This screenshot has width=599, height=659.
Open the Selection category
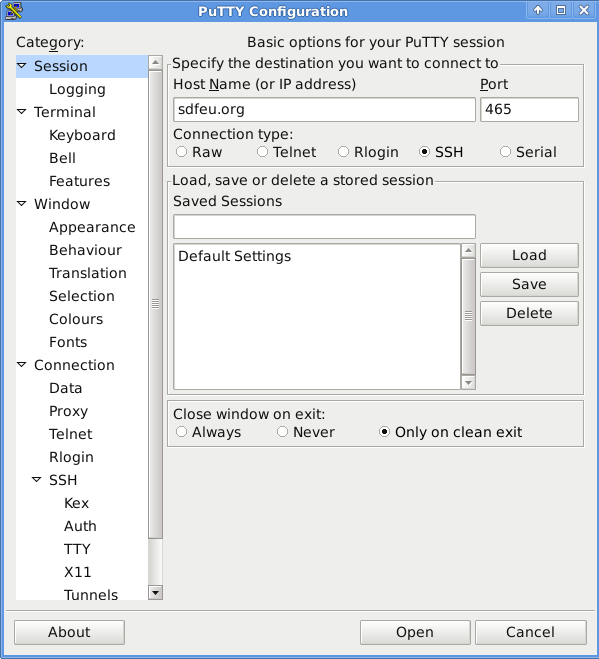click(x=82, y=296)
